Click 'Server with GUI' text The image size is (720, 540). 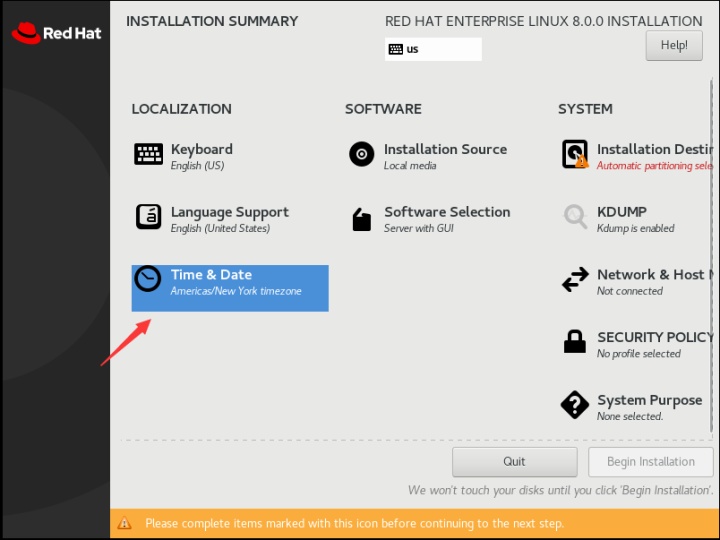click(x=418, y=228)
